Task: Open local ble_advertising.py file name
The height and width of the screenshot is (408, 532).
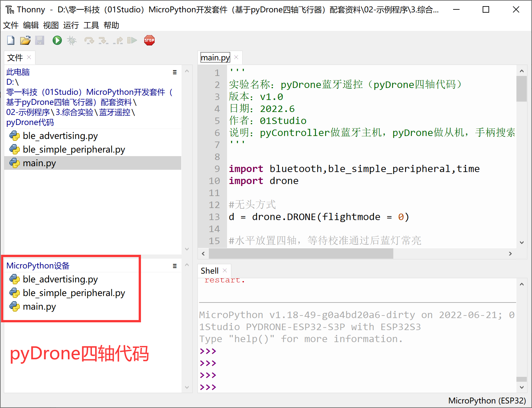Action: [60, 136]
